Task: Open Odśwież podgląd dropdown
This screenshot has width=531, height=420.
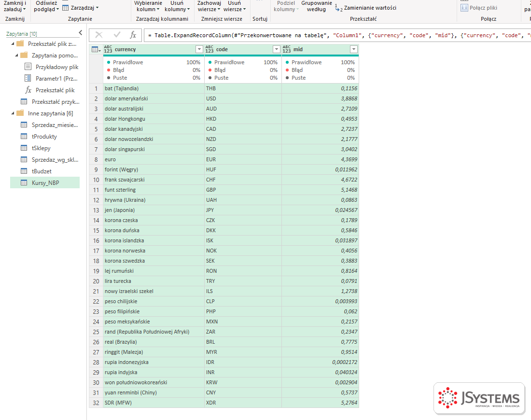Action: pos(46,6)
